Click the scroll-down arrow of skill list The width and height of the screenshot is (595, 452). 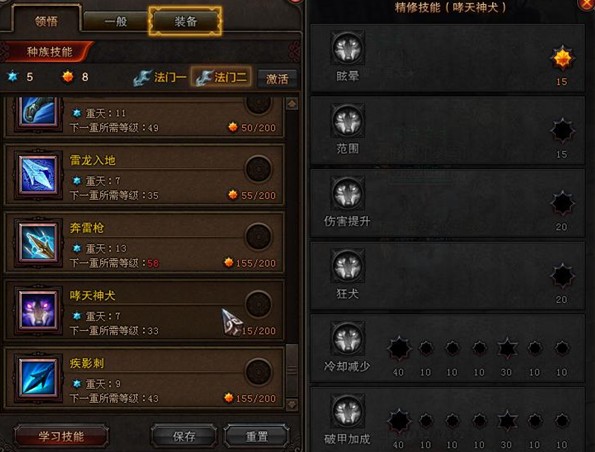click(x=292, y=404)
